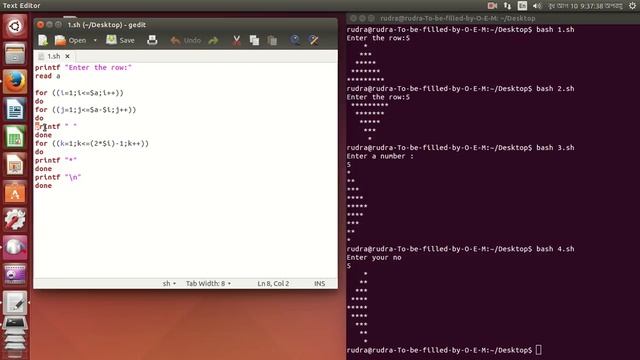Click the printf "*" line in editor
Viewport: 640px width, 360px height.
pos(56,160)
